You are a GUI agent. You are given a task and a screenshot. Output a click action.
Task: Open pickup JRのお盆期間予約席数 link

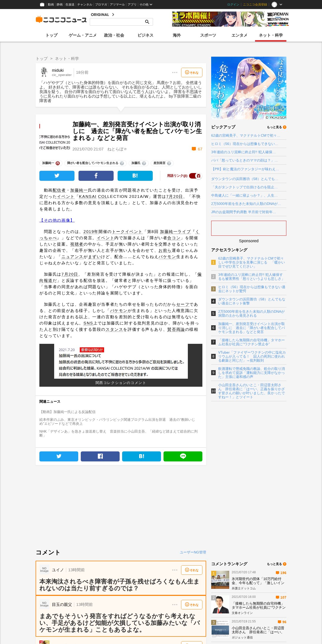pos(244,212)
